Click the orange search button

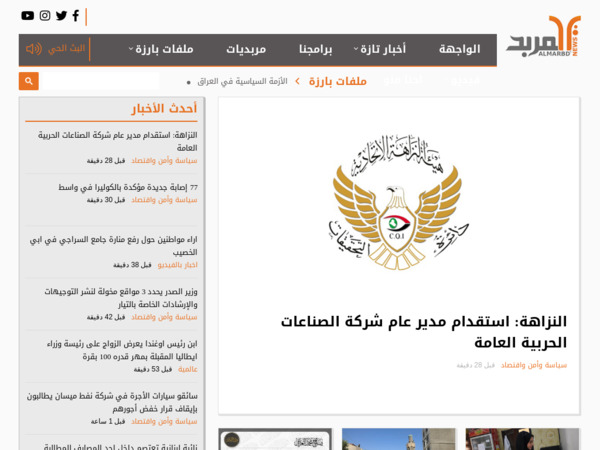pyautogui.click(x=29, y=81)
